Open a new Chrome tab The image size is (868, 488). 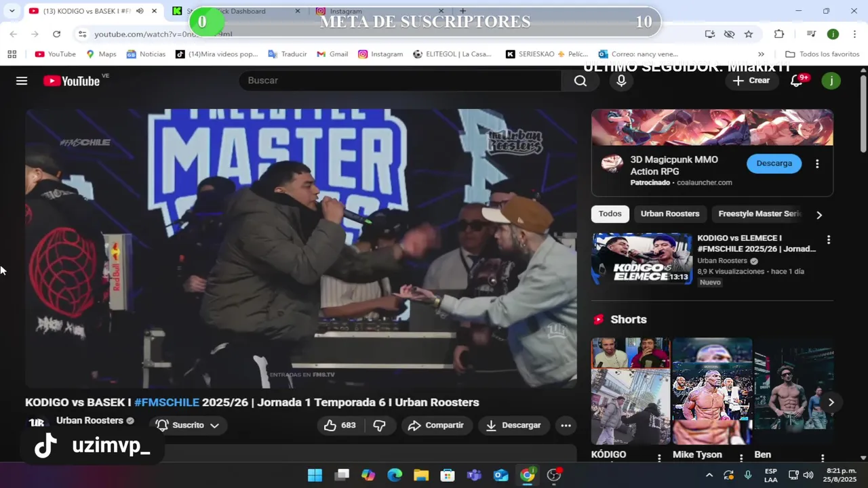coord(462,11)
